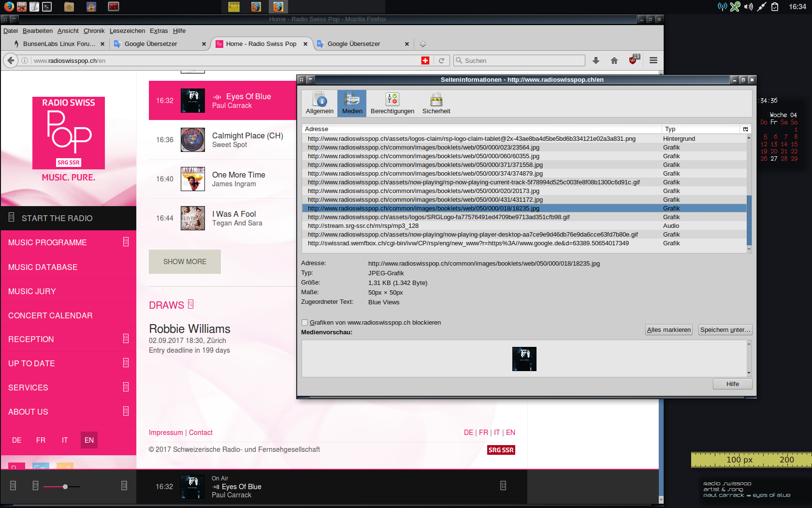This screenshot has width=812, height=508.
Task: Open the Firefox hamburger menu
Action: (653, 60)
